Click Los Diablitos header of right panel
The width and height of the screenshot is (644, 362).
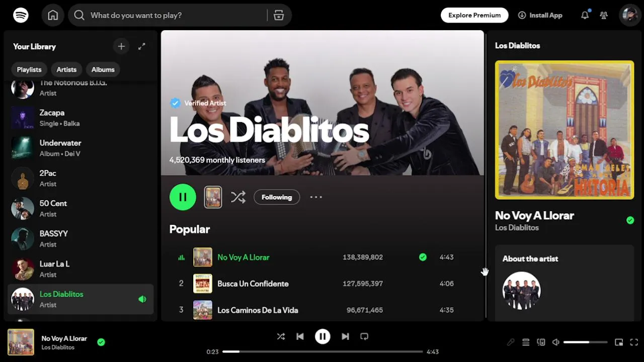[517, 45]
